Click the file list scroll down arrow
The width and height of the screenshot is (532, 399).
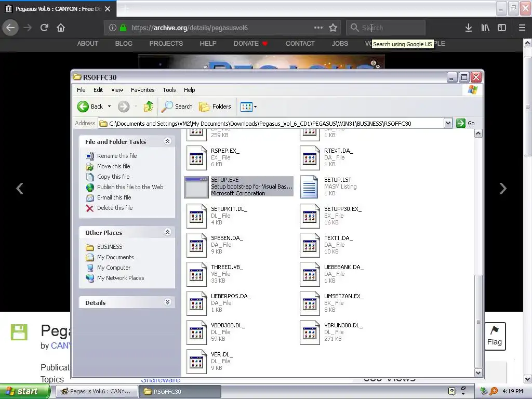[478, 373]
